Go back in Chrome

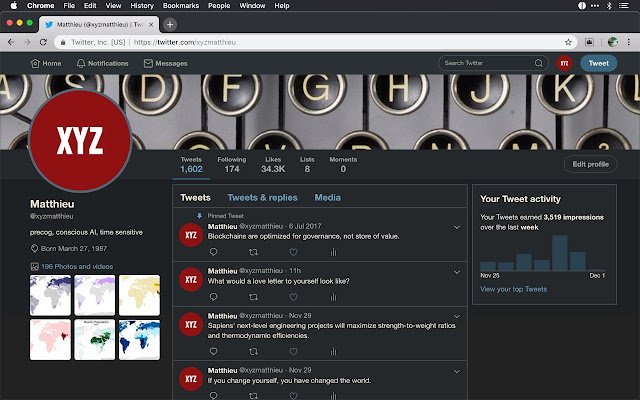click(11, 42)
